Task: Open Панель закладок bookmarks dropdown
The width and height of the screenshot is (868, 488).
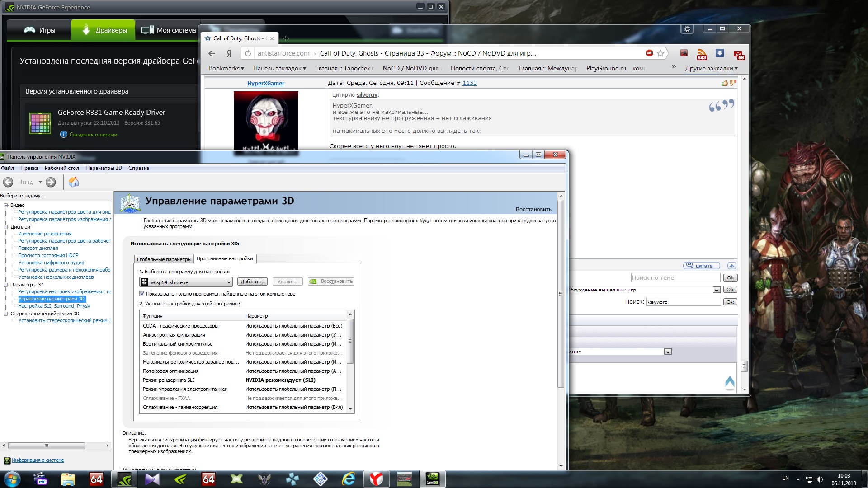Action: coord(279,68)
